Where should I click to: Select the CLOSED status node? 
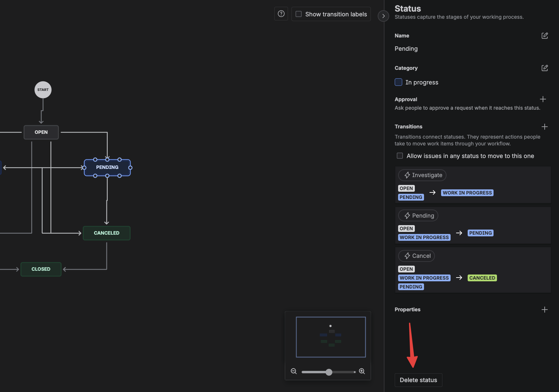pos(41,269)
